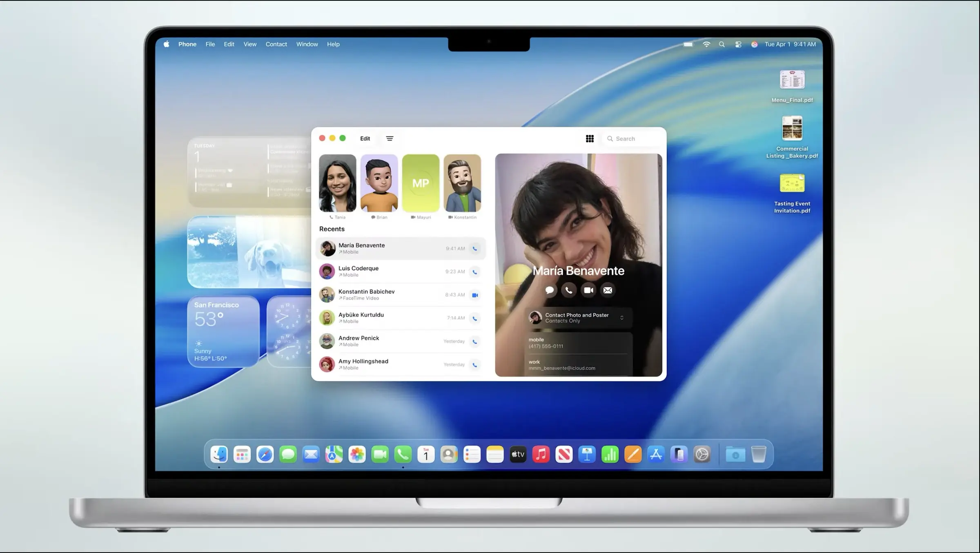Open the keypad grid icon

point(590,139)
